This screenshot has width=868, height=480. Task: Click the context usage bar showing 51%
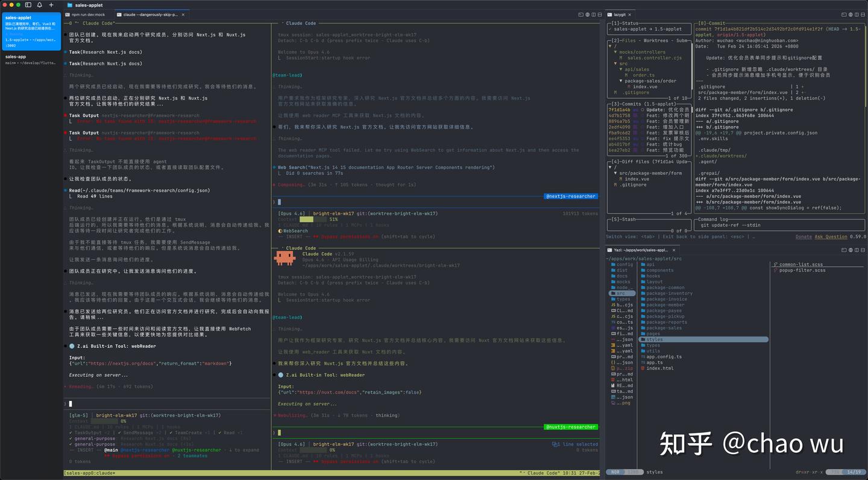[x=313, y=219]
